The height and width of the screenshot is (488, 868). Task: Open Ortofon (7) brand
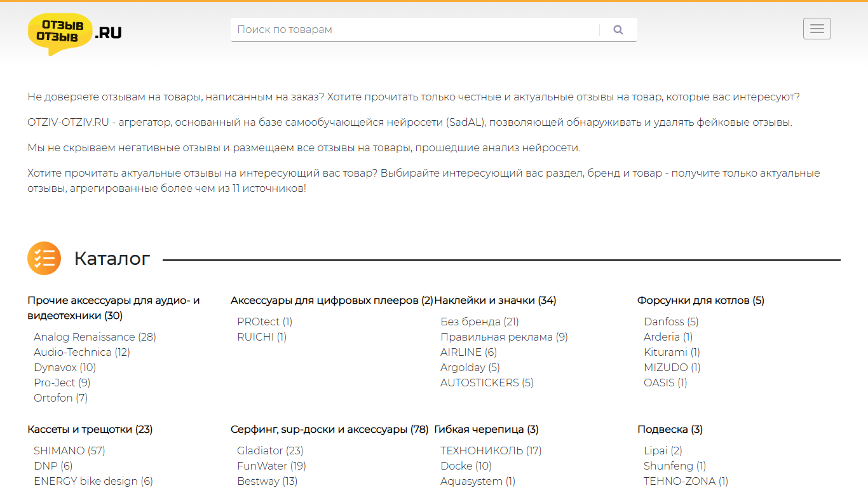coord(61,398)
